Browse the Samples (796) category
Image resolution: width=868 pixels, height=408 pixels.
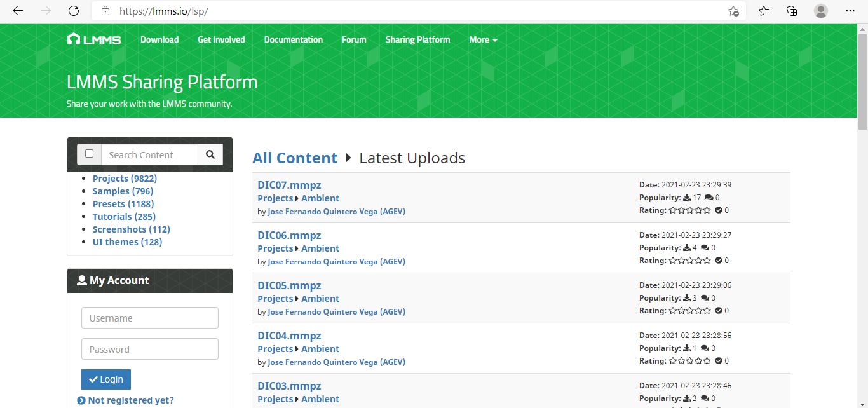click(123, 191)
